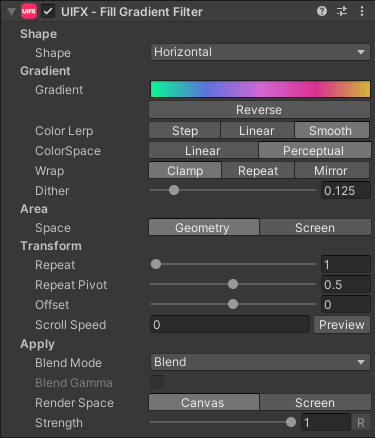Set Render Space to Canvas
The image size is (375, 438).
(x=204, y=402)
